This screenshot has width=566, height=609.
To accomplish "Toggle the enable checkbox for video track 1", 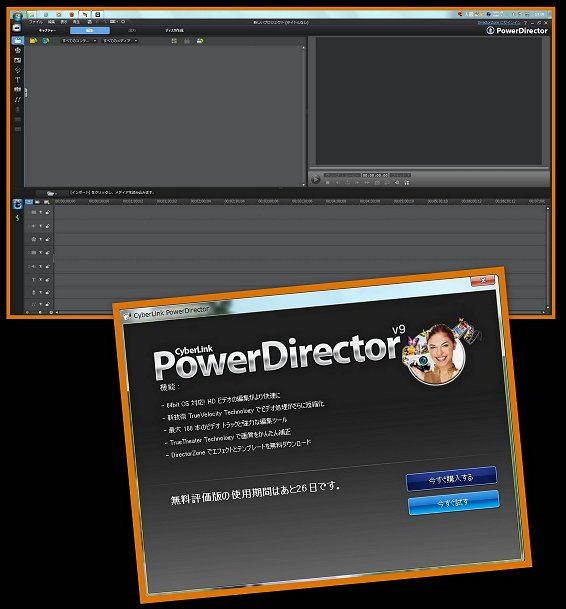I will [40, 212].
